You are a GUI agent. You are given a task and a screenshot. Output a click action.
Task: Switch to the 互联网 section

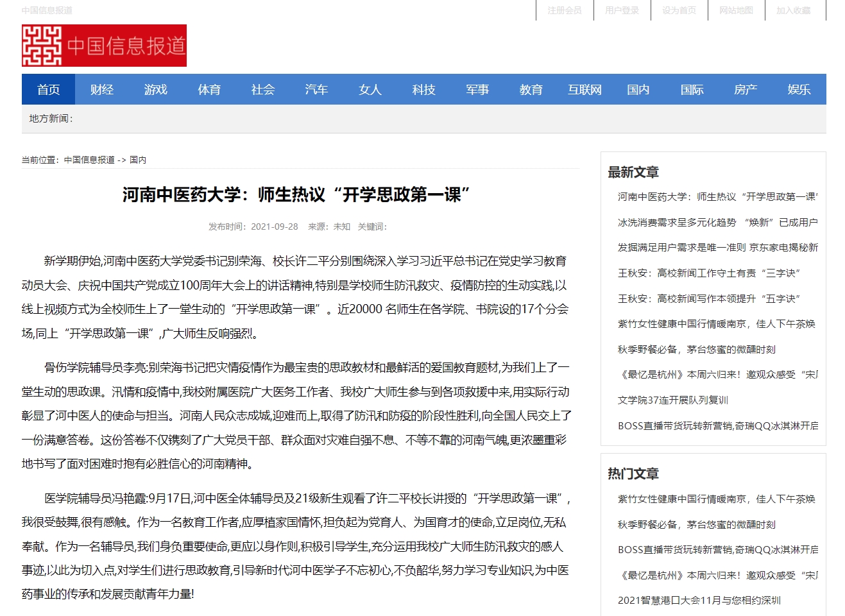click(x=585, y=89)
